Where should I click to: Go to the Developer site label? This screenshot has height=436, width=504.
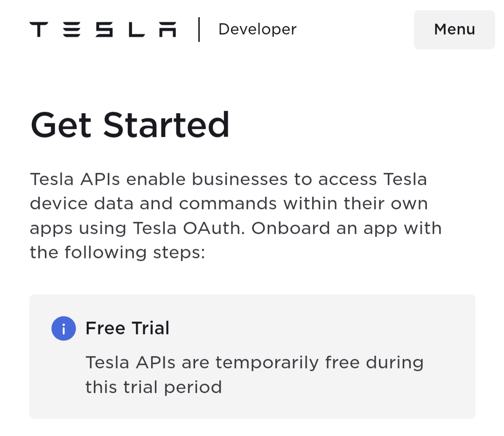click(x=257, y=29)
